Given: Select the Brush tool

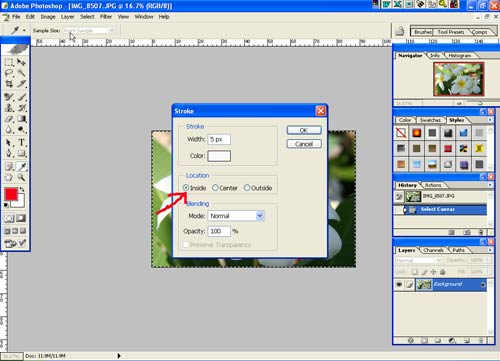Looking at the screenshot, I should [x=21, y=97].
